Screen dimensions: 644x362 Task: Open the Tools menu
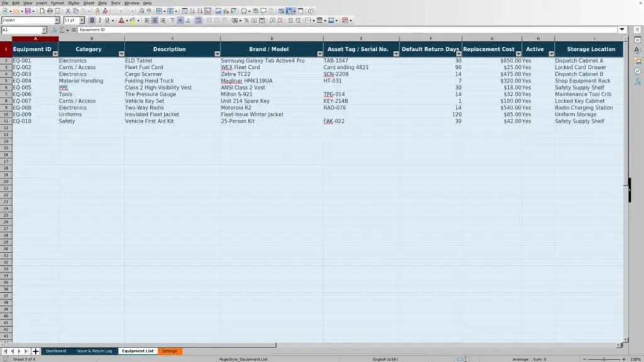point(116,3)
